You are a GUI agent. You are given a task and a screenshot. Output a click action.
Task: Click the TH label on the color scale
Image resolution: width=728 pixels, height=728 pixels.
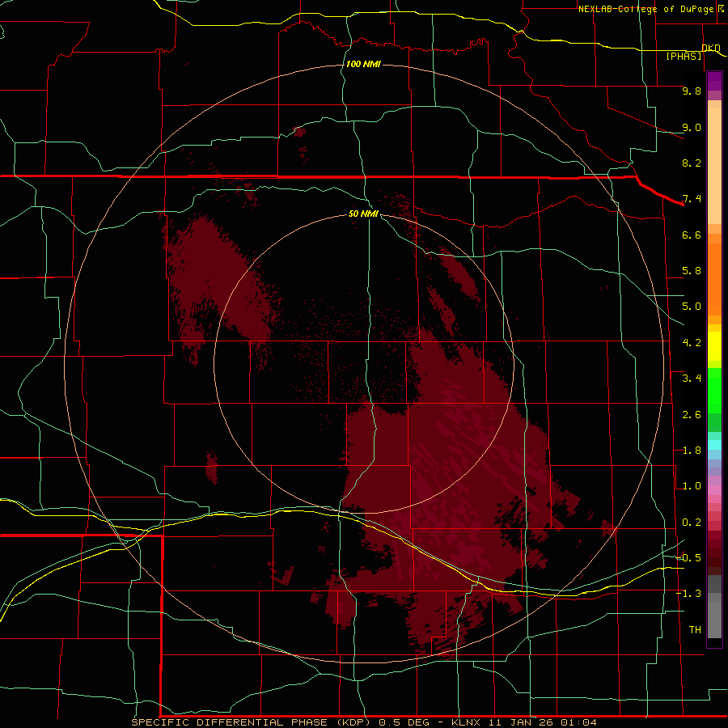point(695,630)
